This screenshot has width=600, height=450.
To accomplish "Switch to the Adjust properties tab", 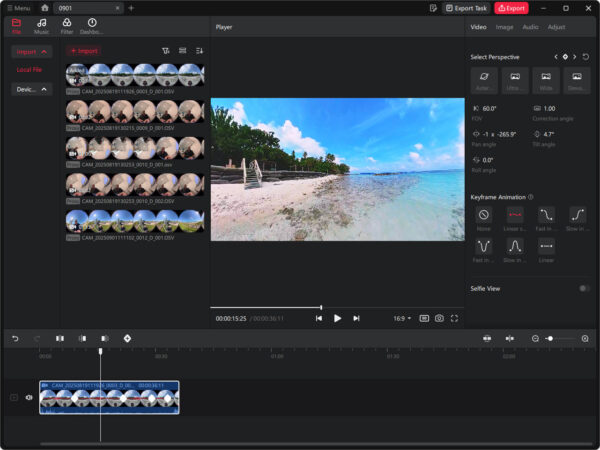I will (556, 27).
